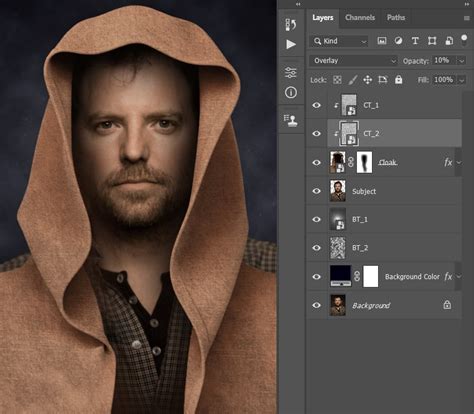This screenshot has width=474, height=414.
Task: Open the Actions panel play icon
Action: 291,44
